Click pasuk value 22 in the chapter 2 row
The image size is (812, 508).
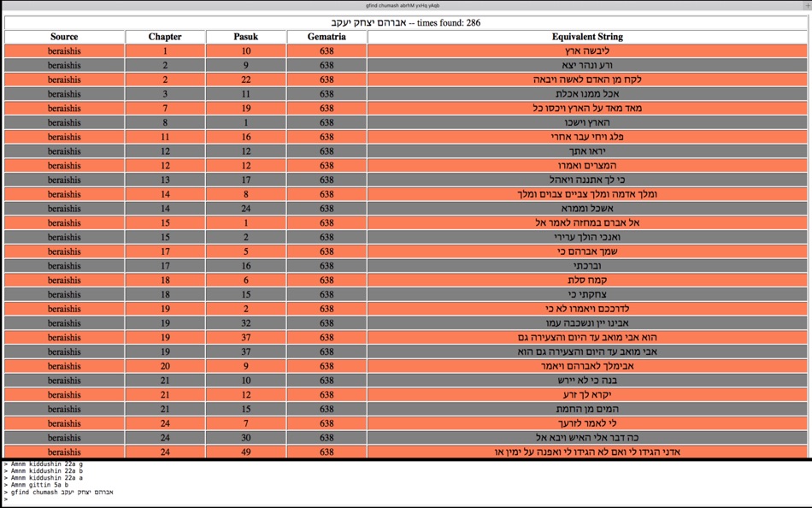(245, 80)
